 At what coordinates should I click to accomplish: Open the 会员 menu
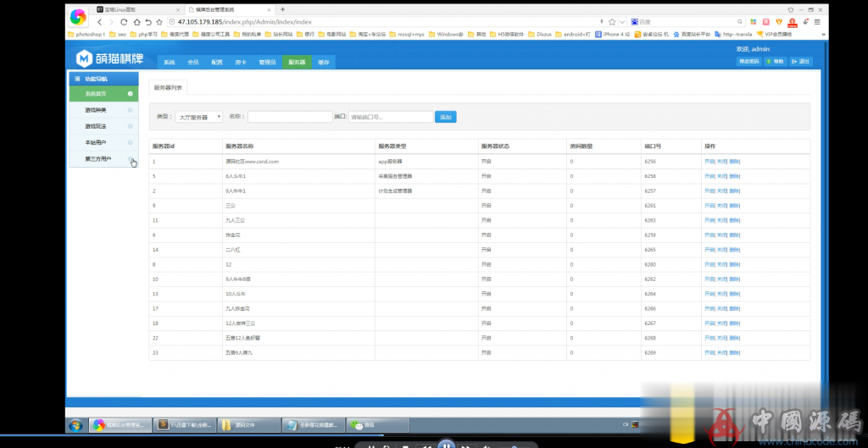coord(192,63)
